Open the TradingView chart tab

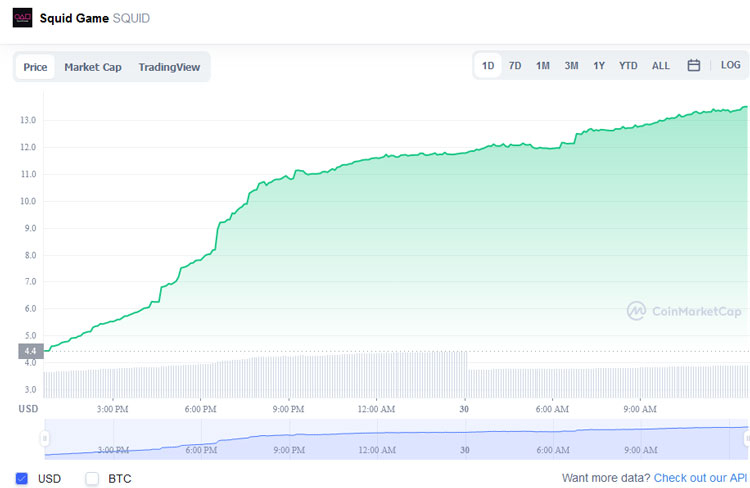coord(169,67)
